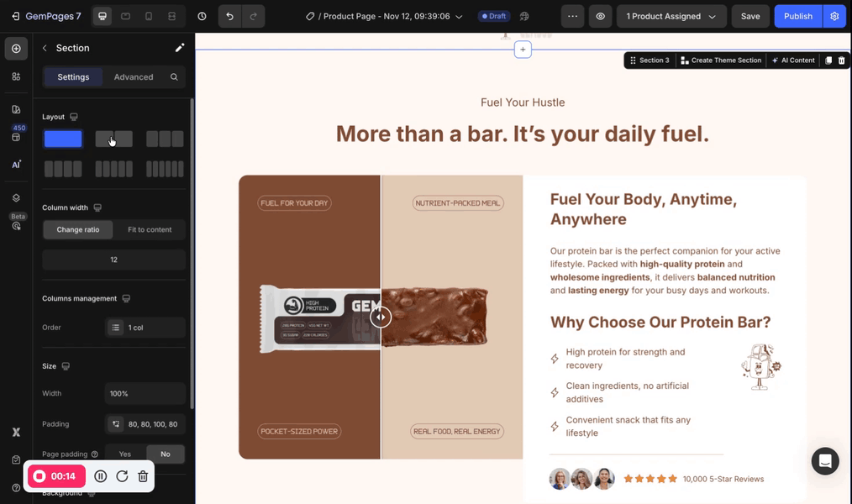Select Fit to content column width

click(x=150, y=229)
